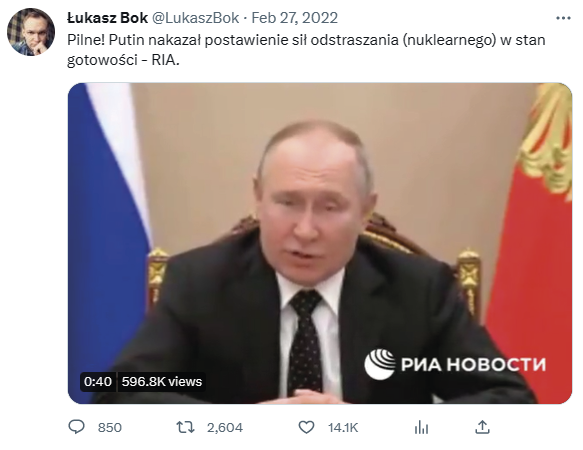
Task: Open the three-dot more options menu
Action: 563,18
